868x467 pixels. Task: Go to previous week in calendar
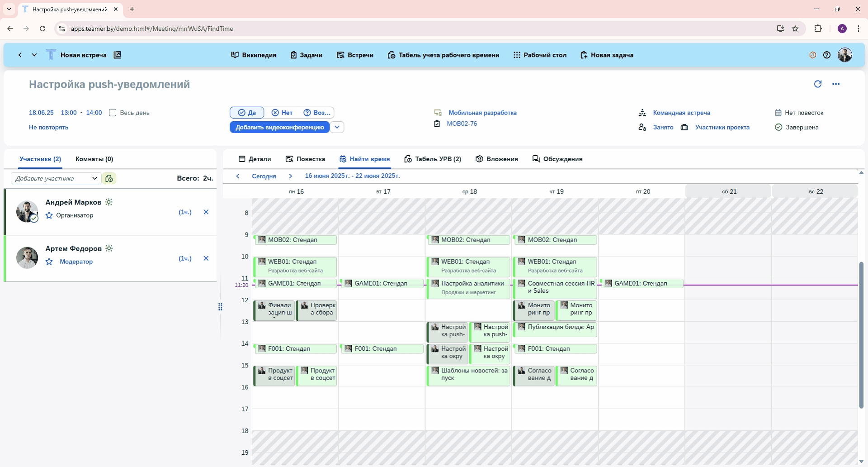238,176
